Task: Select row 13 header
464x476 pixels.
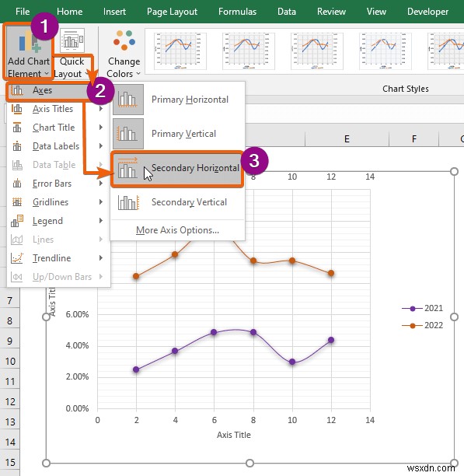Action: (x=10, y=422)
